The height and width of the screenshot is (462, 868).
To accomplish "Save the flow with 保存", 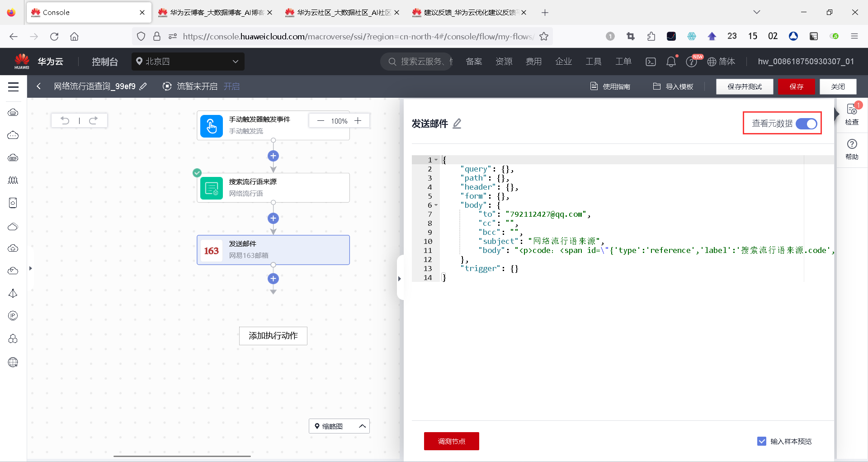I will click(x=797, y=86).
